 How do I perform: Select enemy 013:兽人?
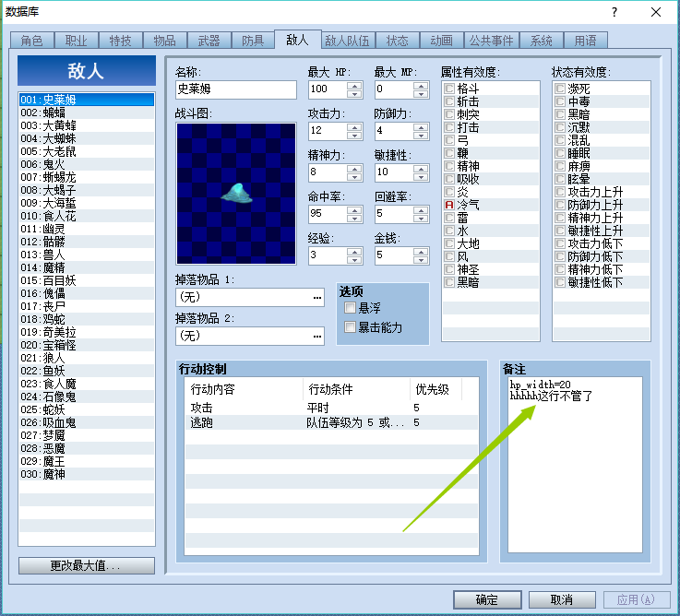[87, 255]
